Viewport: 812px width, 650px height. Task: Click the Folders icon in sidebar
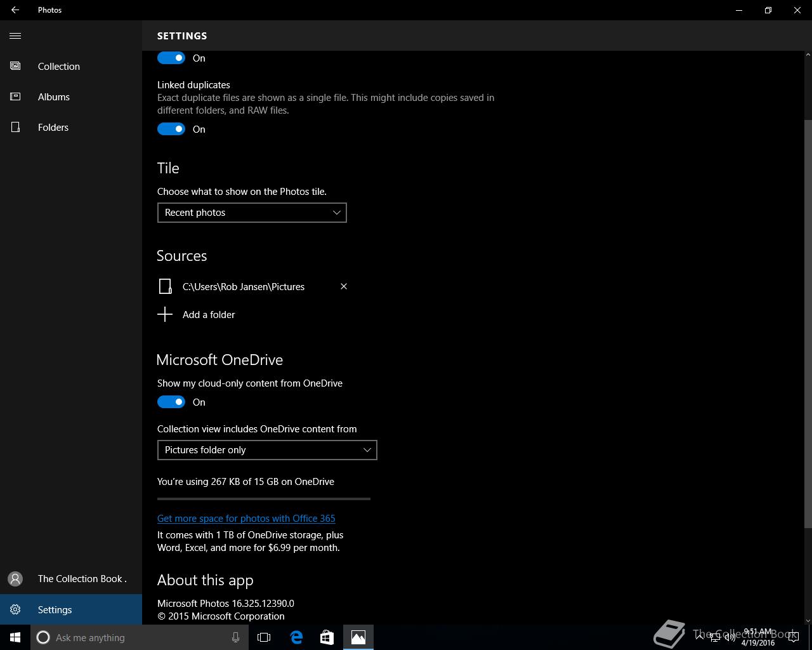point(15,127)
